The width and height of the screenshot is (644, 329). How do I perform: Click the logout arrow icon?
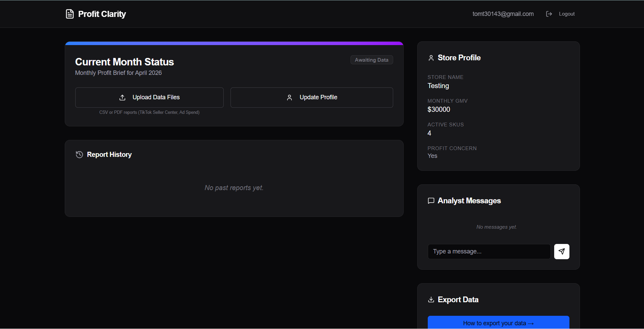click(549, 14)
